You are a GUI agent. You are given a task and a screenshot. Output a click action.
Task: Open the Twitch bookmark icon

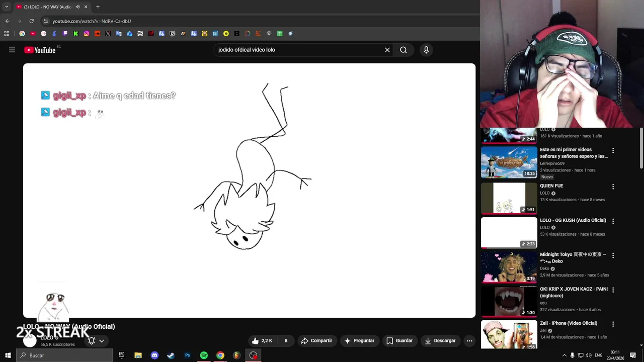coord(65,34)
